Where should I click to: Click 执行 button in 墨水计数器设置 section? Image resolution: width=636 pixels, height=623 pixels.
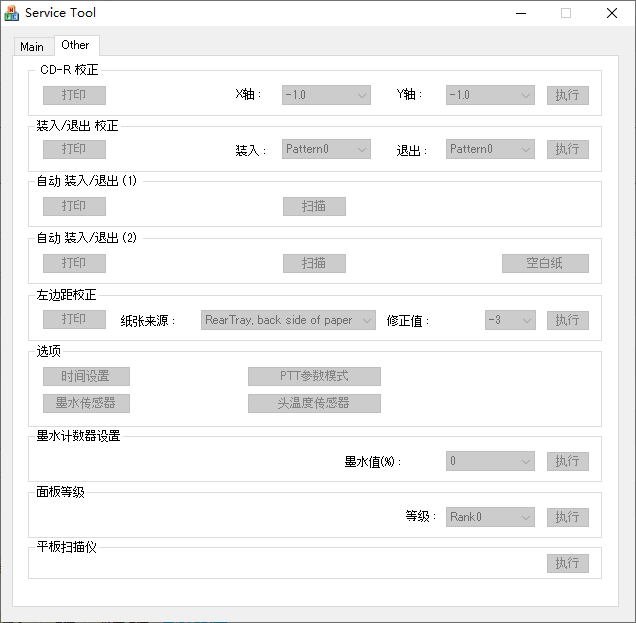[x=567, y=461]
